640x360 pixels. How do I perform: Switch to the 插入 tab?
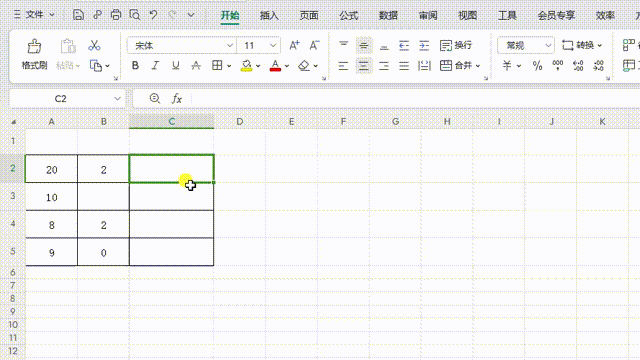pyautogui.click(x=269, y=16)
